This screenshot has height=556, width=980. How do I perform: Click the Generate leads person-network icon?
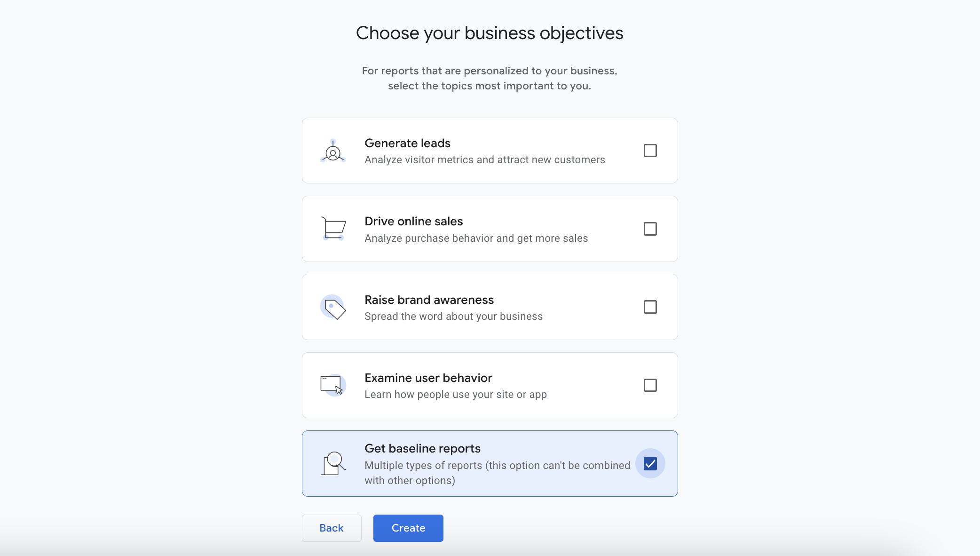tap(333, 151)
